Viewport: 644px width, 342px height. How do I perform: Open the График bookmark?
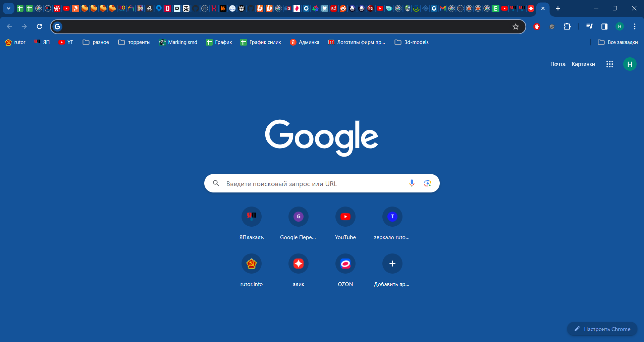219,42
